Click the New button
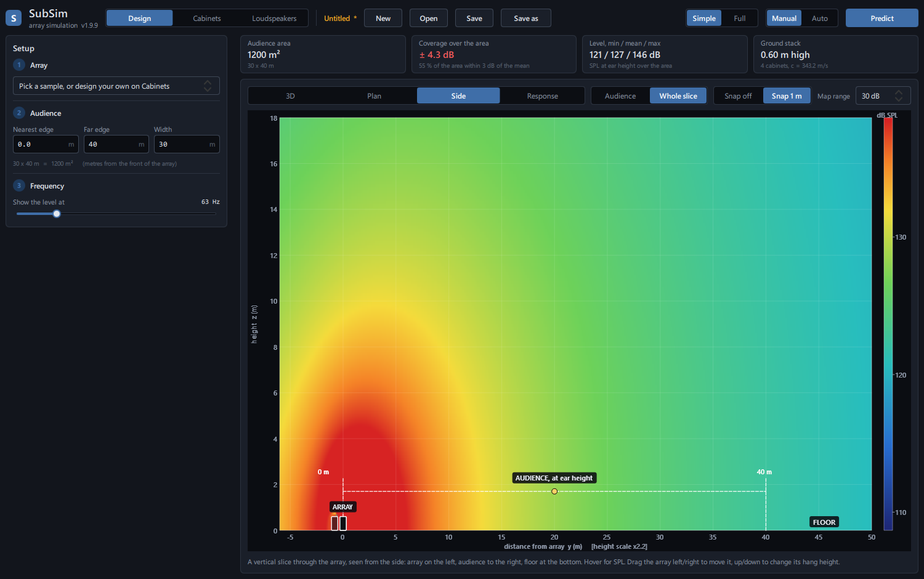This screenshot has height=579, width=924. coord(383,18)
